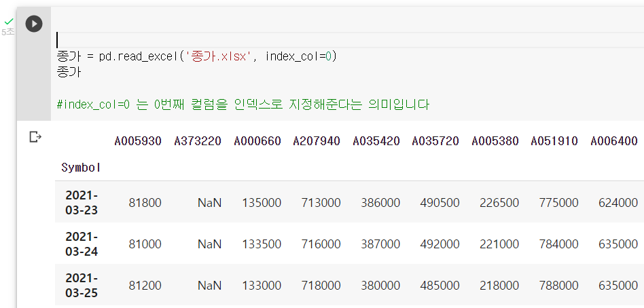Click cell value 380000
The height and width of the screenshot is (308, 644).
pyautogui.click(x=380, y=286)
